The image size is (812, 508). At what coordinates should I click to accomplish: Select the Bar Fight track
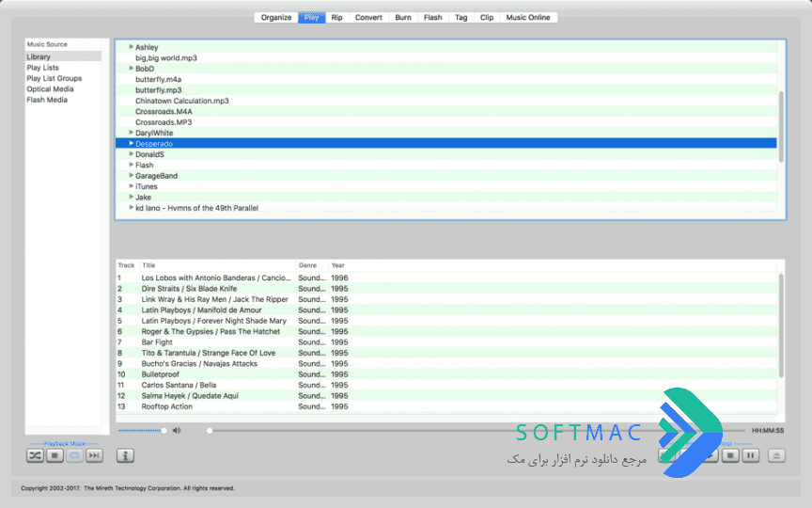click(x=445, y=342)
